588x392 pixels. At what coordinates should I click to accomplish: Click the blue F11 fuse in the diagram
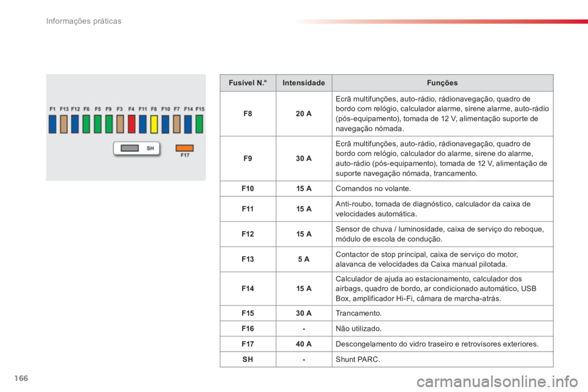click(143, 124)
